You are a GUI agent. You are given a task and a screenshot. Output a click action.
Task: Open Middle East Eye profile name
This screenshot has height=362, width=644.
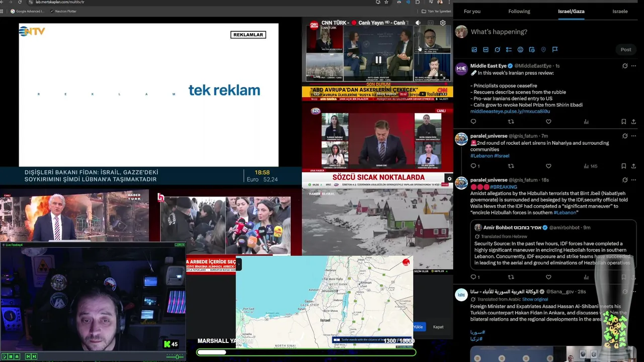(488, 66)
